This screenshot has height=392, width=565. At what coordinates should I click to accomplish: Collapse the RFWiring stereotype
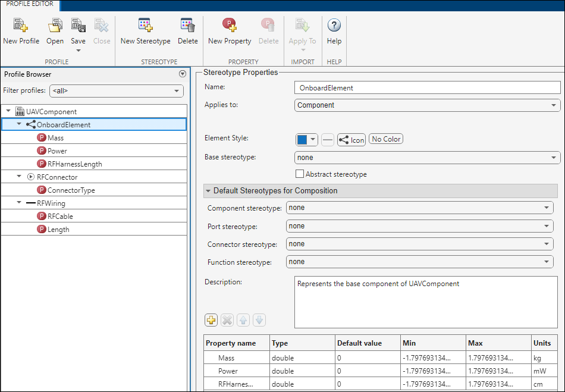[x=19, y=203]
